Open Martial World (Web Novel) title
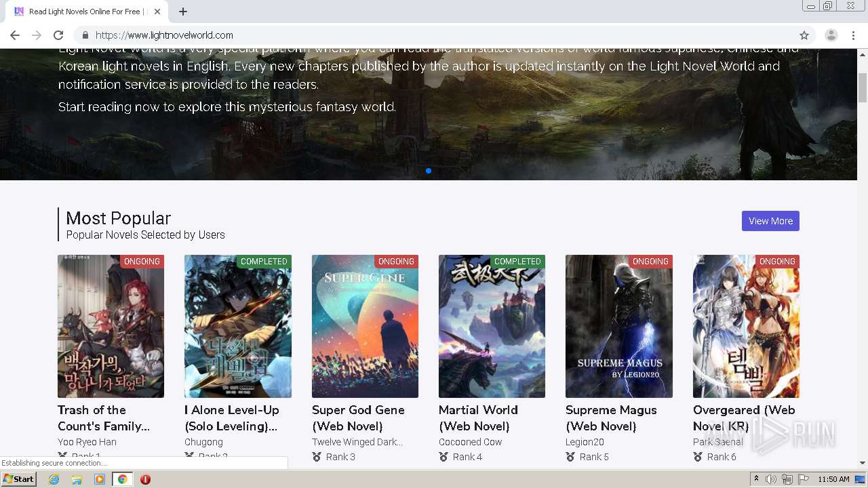The height and width of the screenshot is (488, 868). pyautogui.click(x=478, y=418)
